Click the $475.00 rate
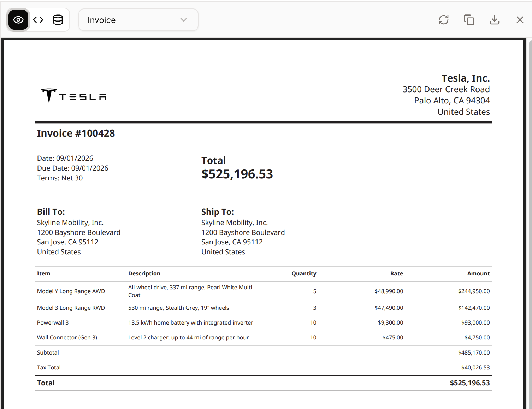This screenshot has width=532, height=409. click(392, 337)
